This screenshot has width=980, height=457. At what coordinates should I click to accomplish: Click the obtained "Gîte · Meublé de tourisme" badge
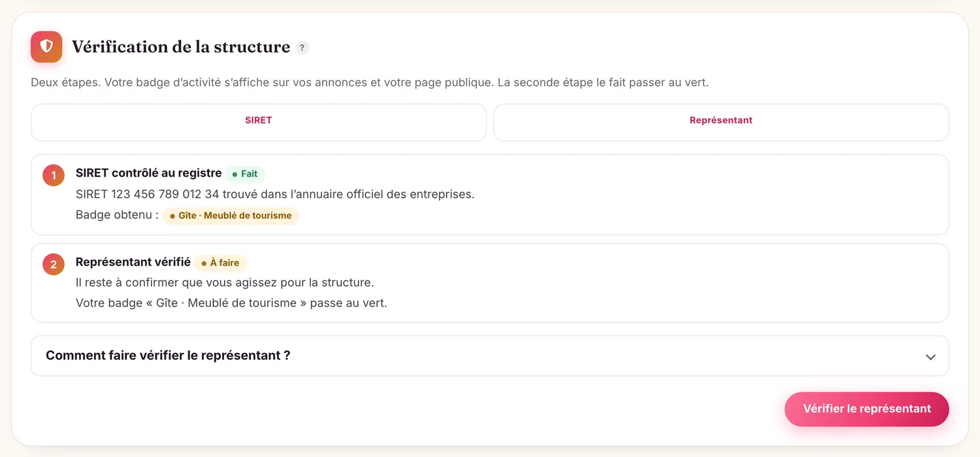[x=231, y=216]
